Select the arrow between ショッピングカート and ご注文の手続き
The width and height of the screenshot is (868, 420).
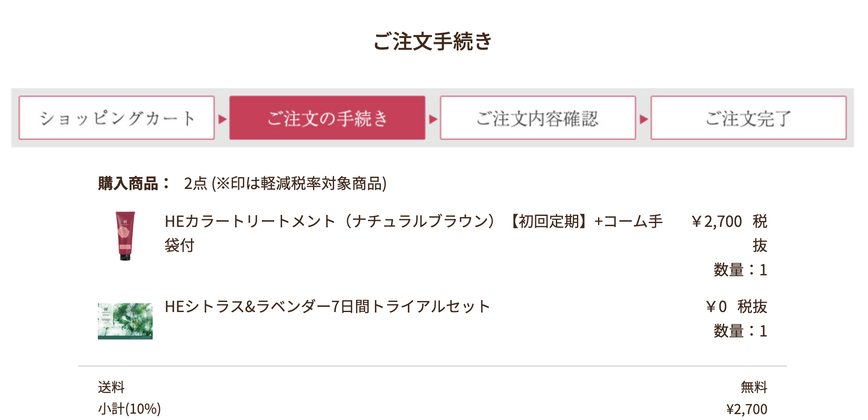222,119
